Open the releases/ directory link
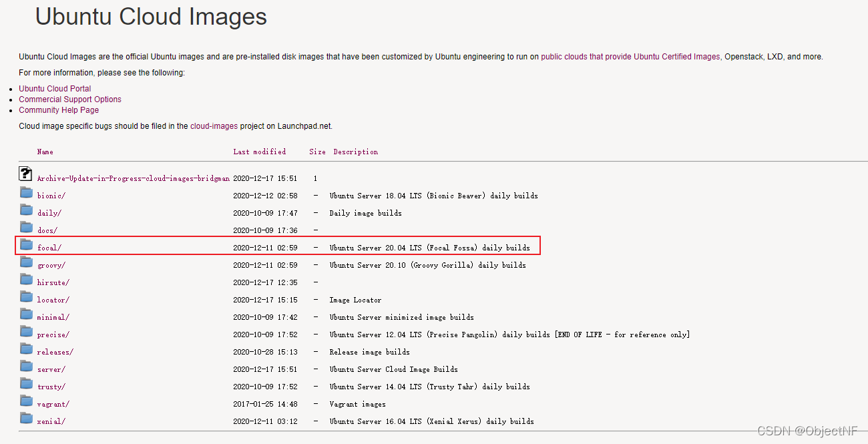The width and height of the screenshot is (868, 444). [55, 352]
